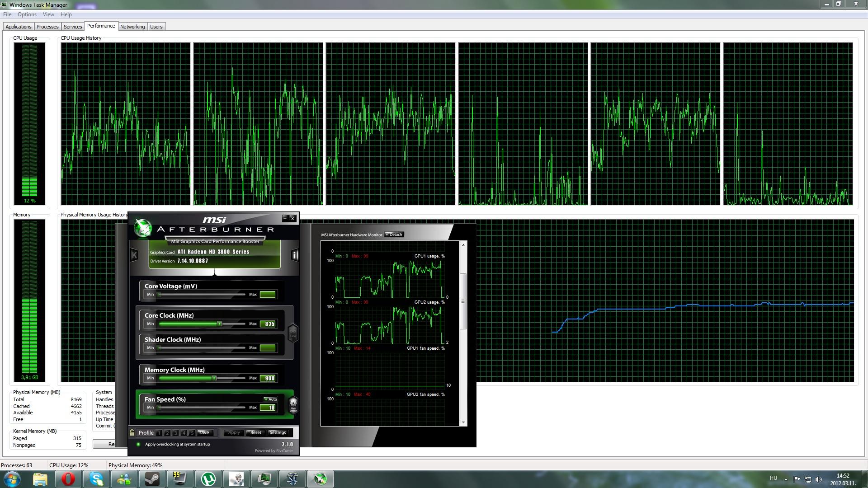Click the Core Voltage slider track

click(202, 295)
